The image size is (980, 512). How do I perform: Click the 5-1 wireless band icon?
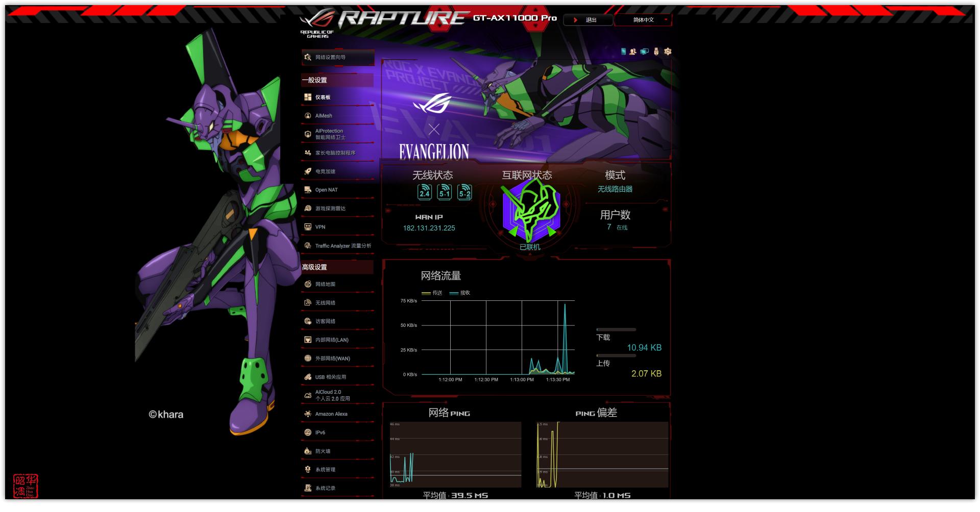[445, 192]
